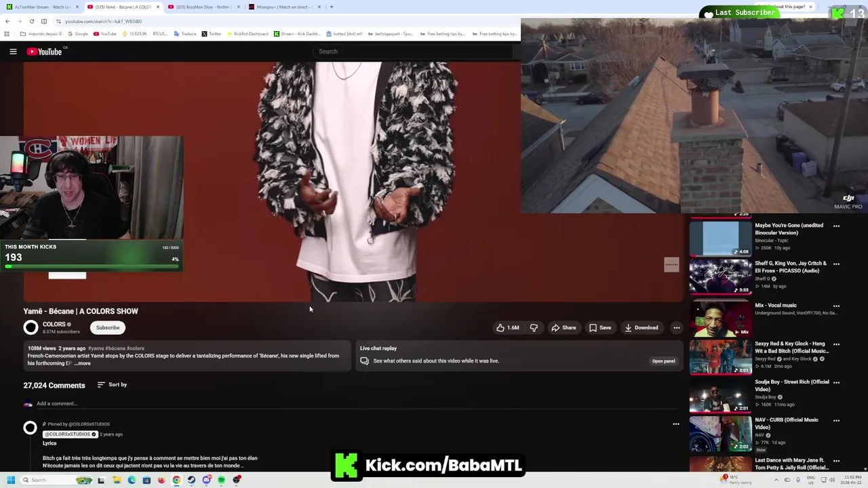Open File Explorer from the taskbar
Viewport: 868px width, 488px height.
pyautogui.click(x=117, y=480)
